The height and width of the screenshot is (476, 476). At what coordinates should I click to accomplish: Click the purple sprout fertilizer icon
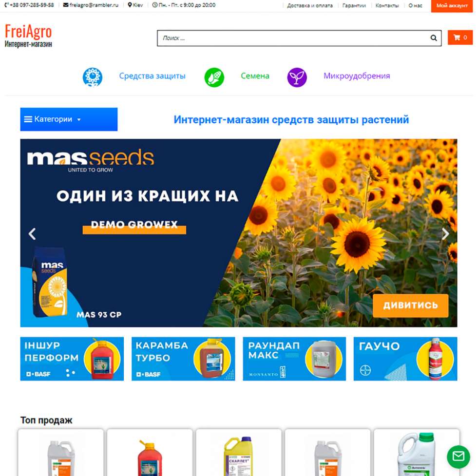[297, 77]
